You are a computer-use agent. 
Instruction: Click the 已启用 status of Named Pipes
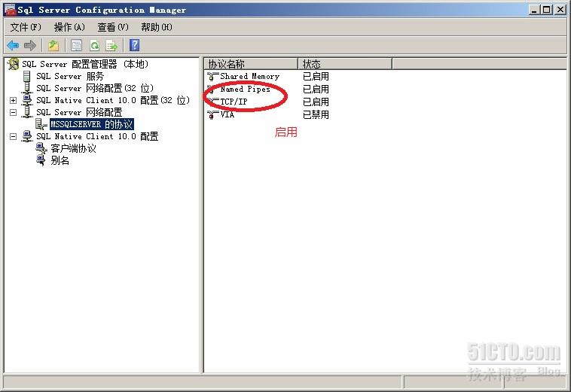point(316,89)
